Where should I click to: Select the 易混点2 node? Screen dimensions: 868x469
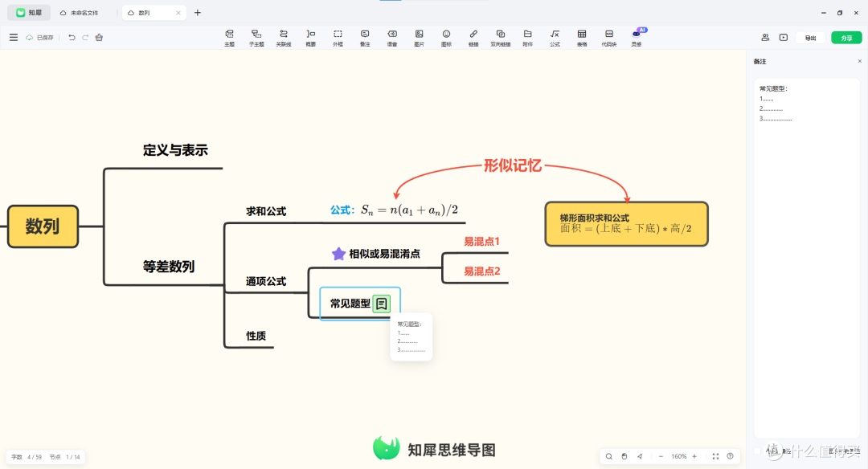click(x=481, y=271)
